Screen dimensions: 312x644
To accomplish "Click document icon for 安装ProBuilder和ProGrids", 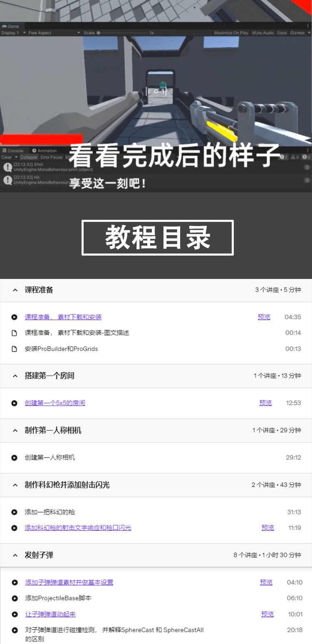I will pos(15,349).
